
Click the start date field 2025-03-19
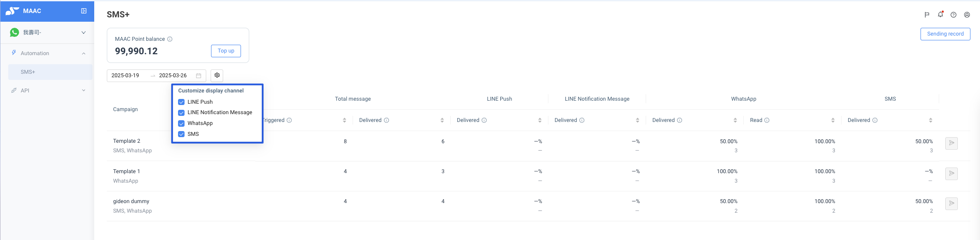click(125, 76)
